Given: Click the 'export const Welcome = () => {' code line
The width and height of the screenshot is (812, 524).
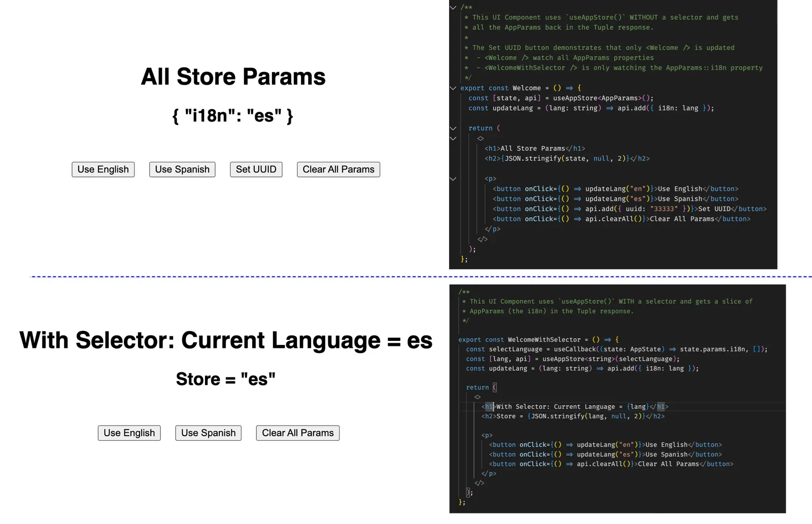Looking at the screenshot, I should pos(521,88).
